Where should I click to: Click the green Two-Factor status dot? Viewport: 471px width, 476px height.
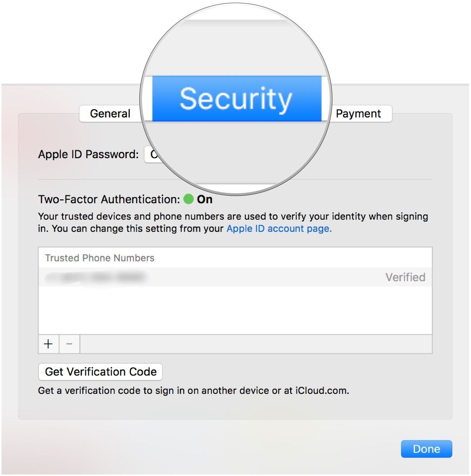189,199
